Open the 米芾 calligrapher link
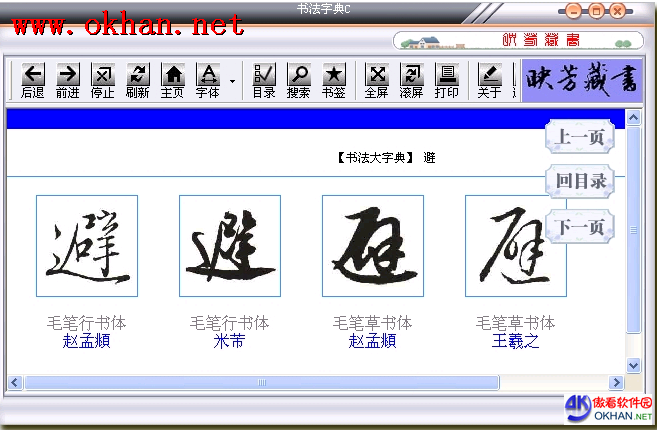This screenshot has width=657, height=430. 230,341
